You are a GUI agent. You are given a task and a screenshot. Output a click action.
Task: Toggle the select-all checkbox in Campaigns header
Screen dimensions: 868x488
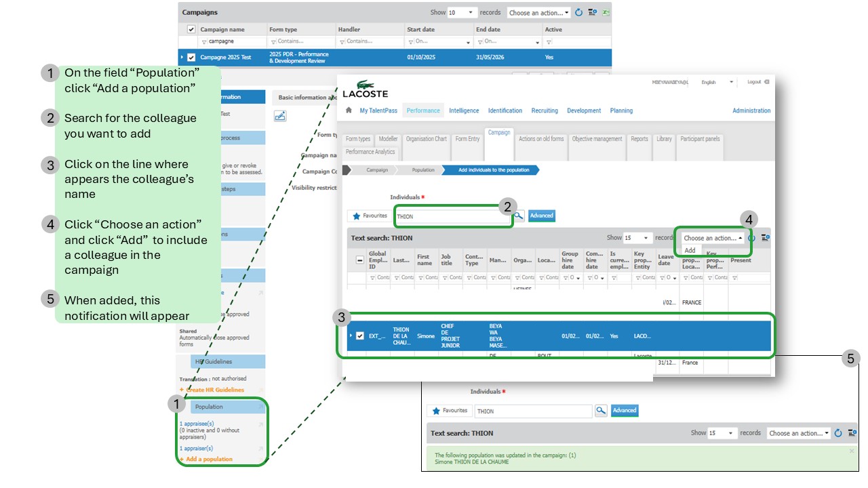191,29
